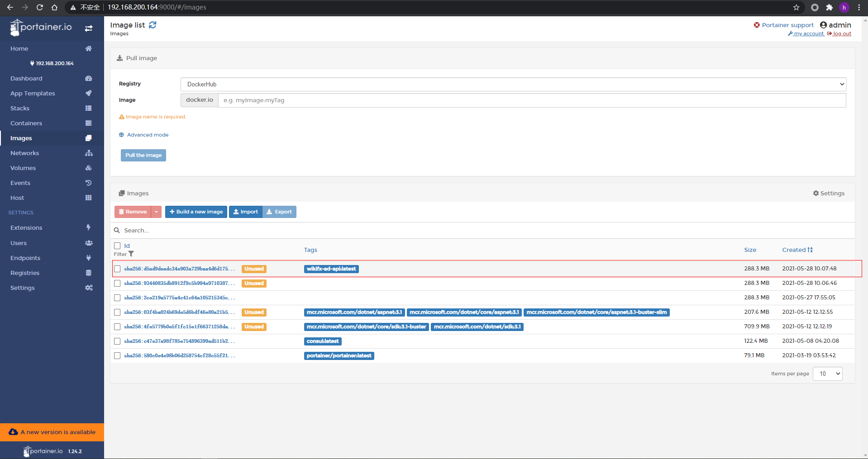Click the Host grid icon
This screenshot has width=868, height=459.
point(89,198)
